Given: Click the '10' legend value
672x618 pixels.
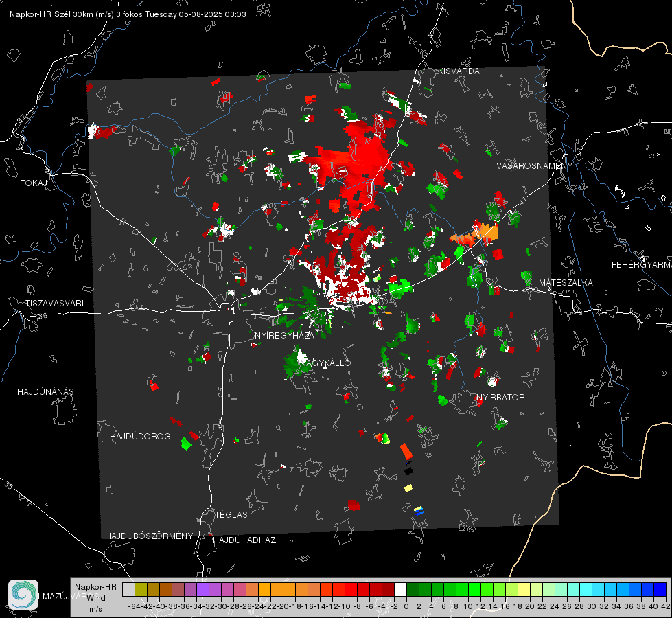Looking at the screenshot, I should pyautogui.click(x=468, y=606).
